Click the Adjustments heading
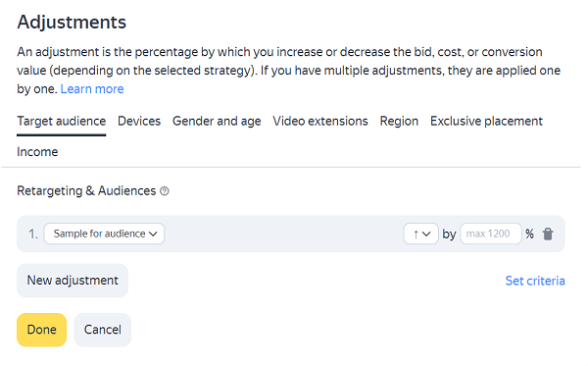 [72, 22]
